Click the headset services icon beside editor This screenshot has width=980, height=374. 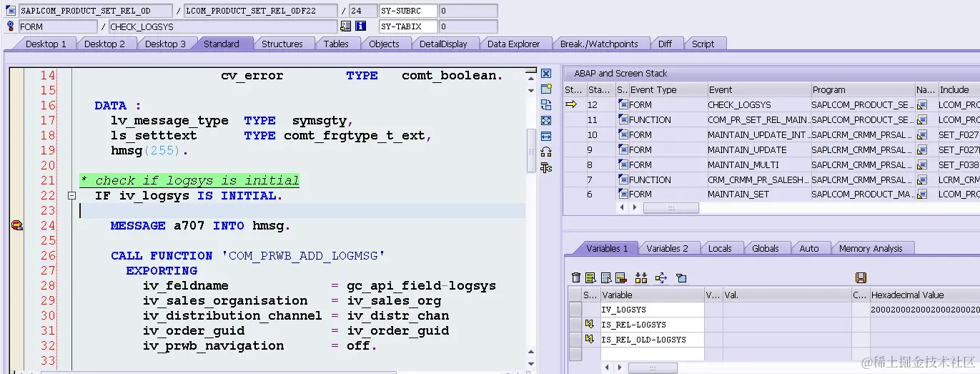(x=546, y=152)
